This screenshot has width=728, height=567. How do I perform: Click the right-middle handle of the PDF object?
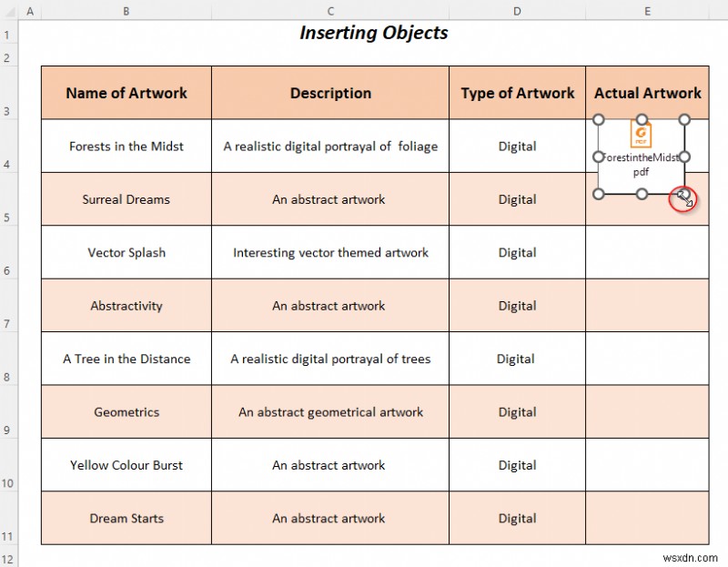684,157
